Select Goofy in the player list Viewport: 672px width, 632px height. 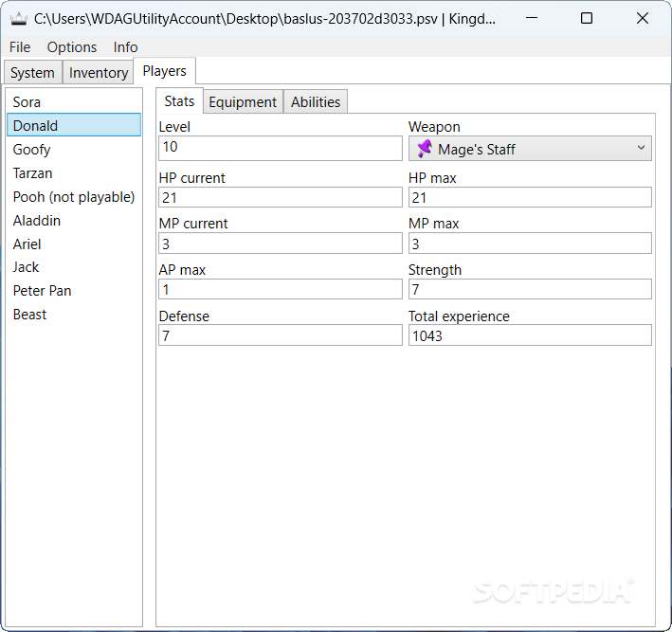point(74,149)
